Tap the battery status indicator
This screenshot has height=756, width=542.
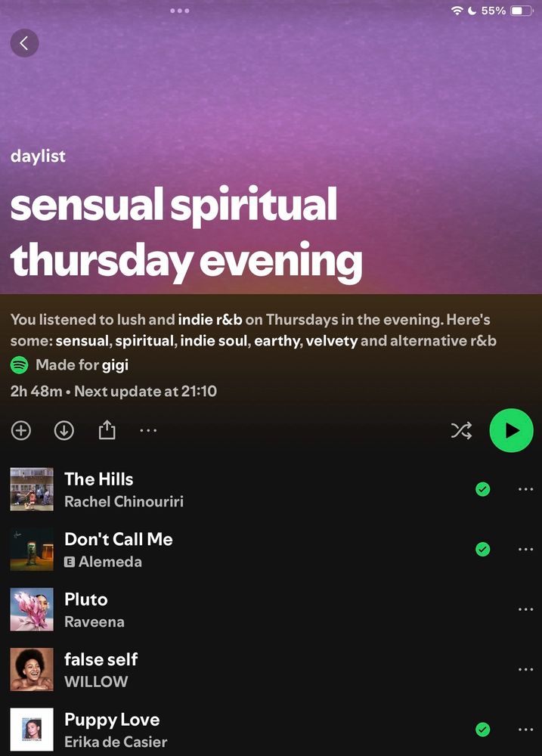[522, 11]
